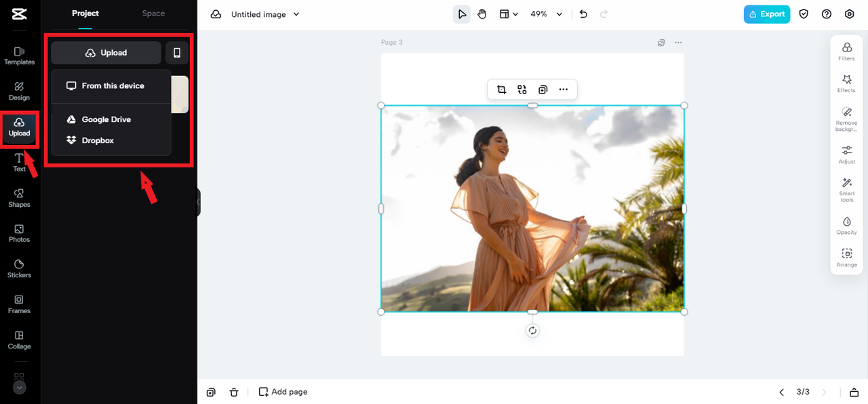
Task: Open the Filters panel
Action: click(846, 52)
